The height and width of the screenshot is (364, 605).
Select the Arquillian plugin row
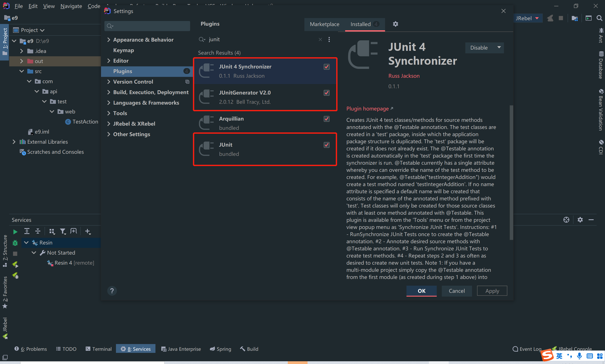coord(265,123)
